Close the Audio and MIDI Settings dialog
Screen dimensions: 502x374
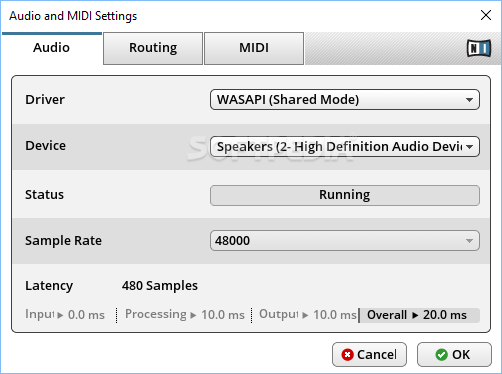486,15
